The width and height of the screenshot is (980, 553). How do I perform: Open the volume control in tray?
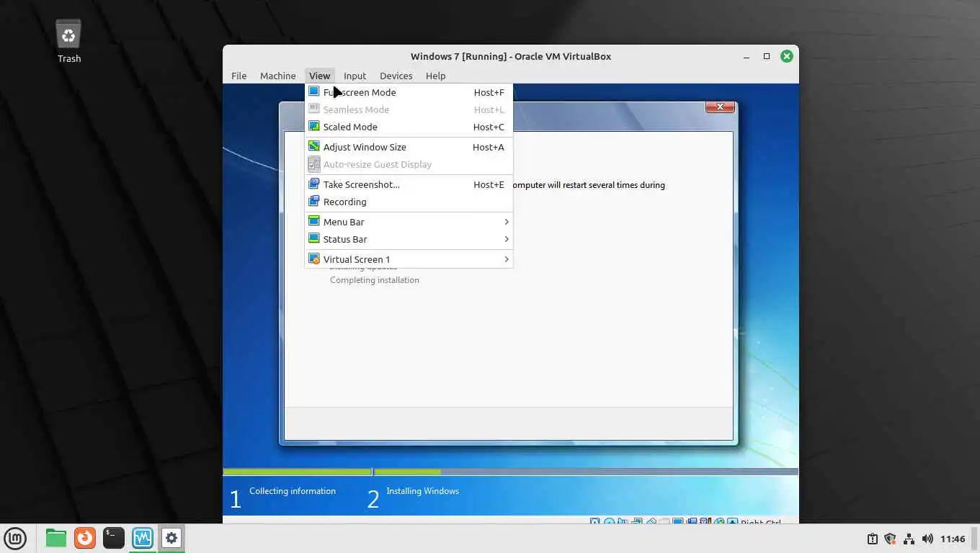tap(927, 539)
